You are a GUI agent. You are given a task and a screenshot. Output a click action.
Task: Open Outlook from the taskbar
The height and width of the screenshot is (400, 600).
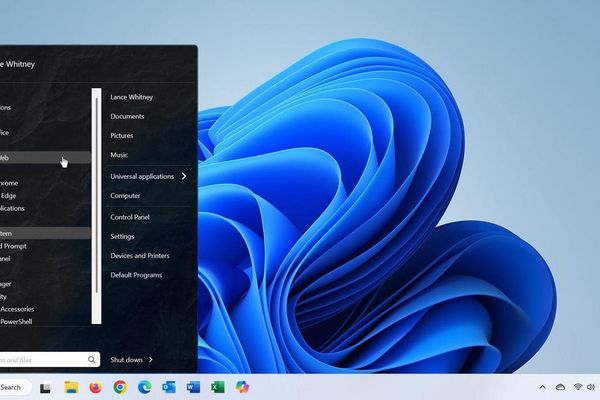click(169, 387)
